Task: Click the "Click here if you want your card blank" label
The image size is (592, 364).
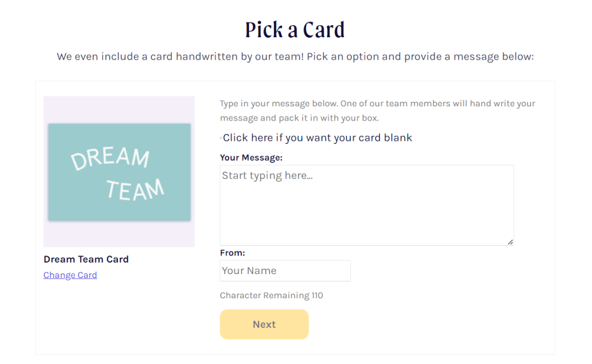Action: click(317, 138)
